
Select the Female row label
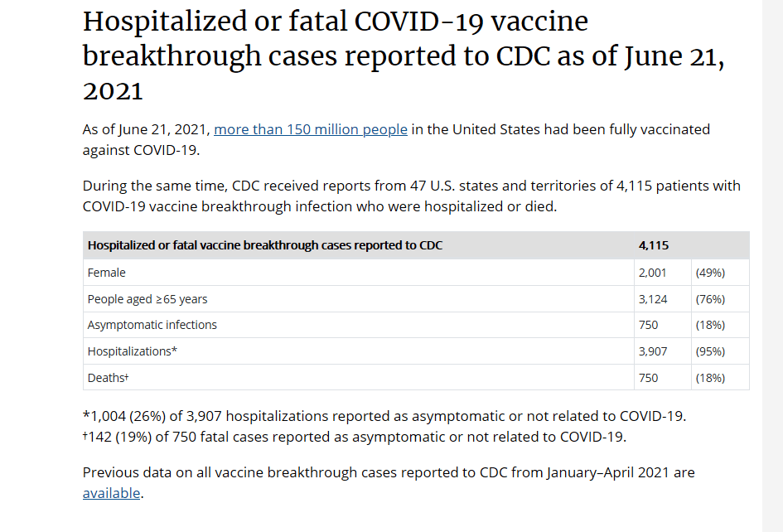(x=107, y=272)
